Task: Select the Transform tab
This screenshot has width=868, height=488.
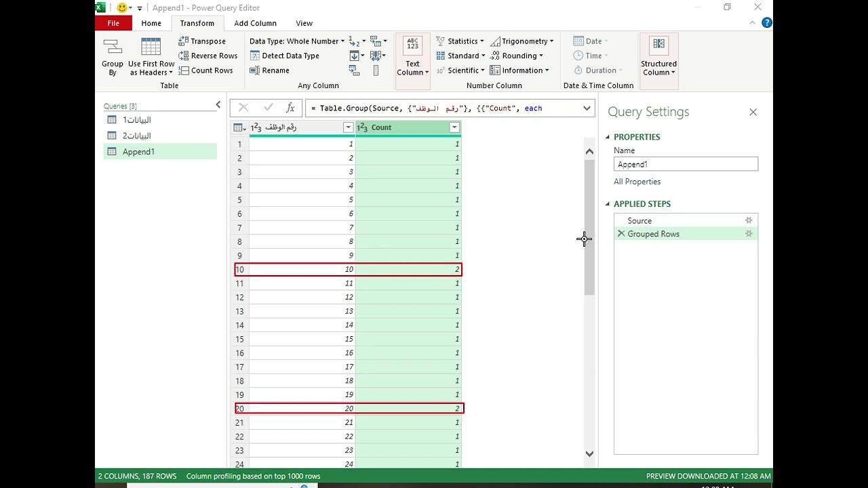Action: pos(197,23)
